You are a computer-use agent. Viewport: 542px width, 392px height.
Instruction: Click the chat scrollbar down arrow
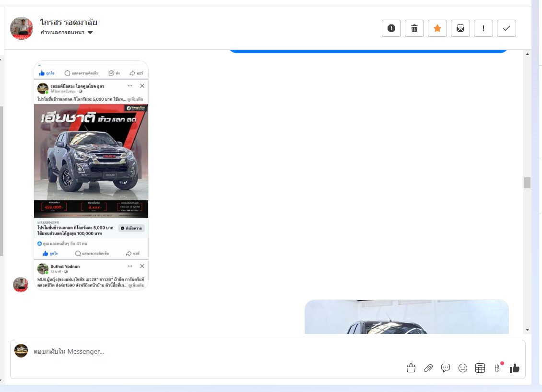[x=527, y=330]
